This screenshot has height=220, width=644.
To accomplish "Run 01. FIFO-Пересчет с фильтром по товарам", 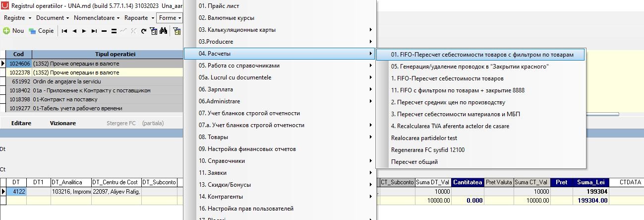I will (x=480, y=55).
